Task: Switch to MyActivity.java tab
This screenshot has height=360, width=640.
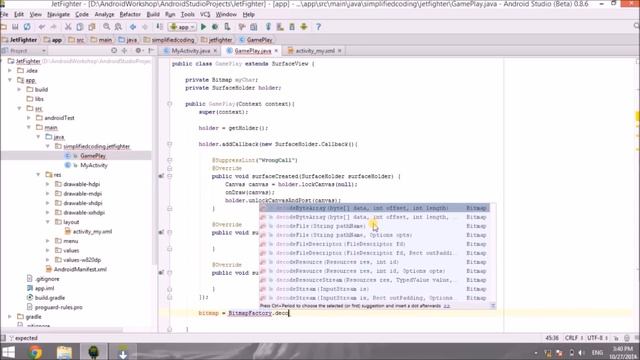Action: (x=190, y=51)
